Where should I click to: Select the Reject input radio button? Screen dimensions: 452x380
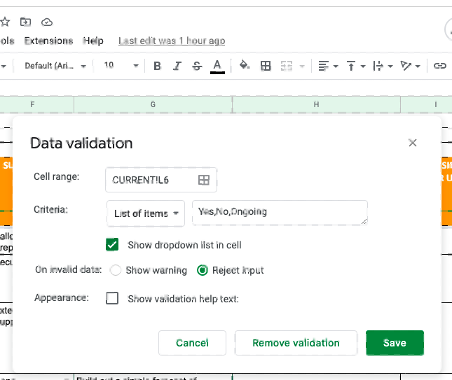pyautogui.click(x=202, y=270)
